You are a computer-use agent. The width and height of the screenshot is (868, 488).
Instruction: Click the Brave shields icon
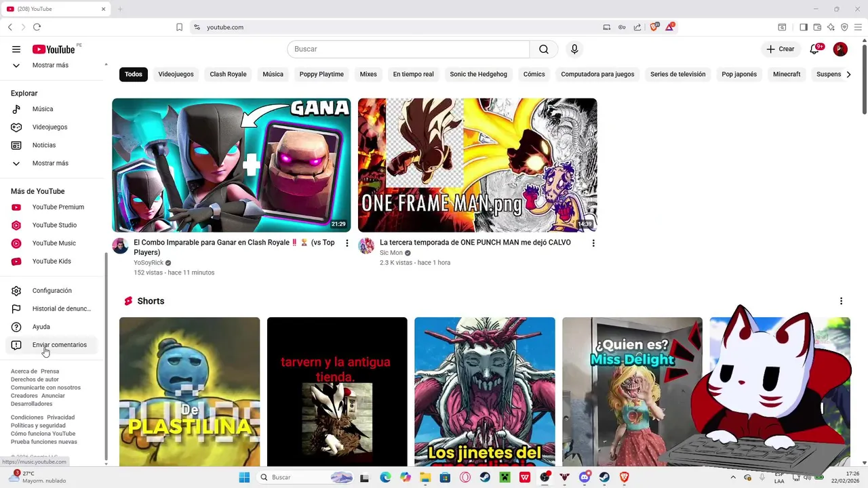(654, 27)
